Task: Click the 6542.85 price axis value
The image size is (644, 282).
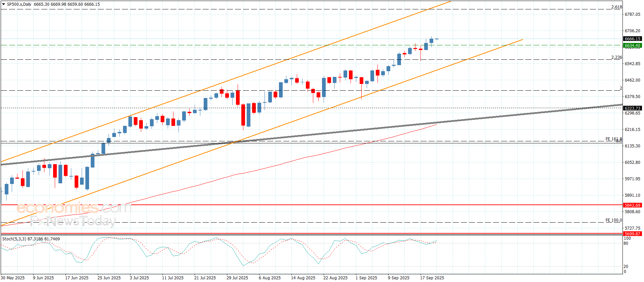Action: click(632, 64)
